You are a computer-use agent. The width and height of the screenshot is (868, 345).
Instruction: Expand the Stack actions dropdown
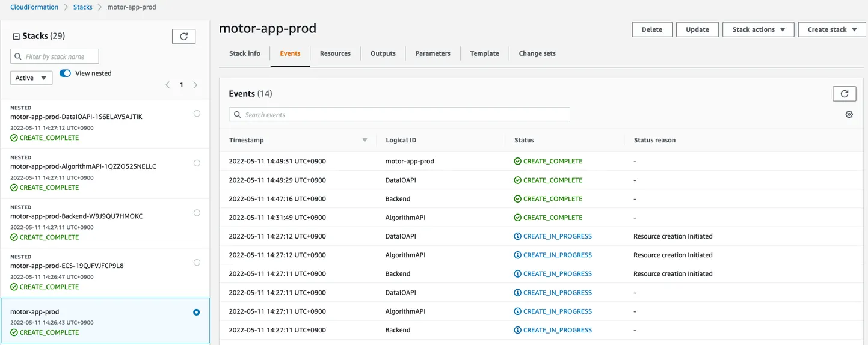758,29
